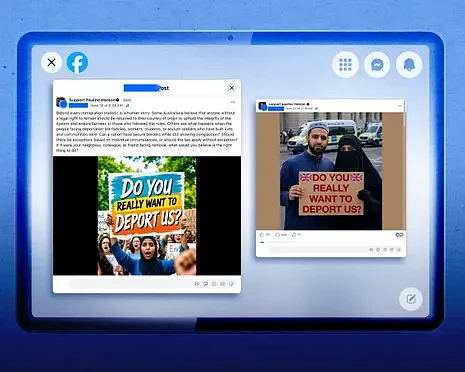Click third comment icon on right post
Viewport: 465px width, 372px height.
pos(385,249)
